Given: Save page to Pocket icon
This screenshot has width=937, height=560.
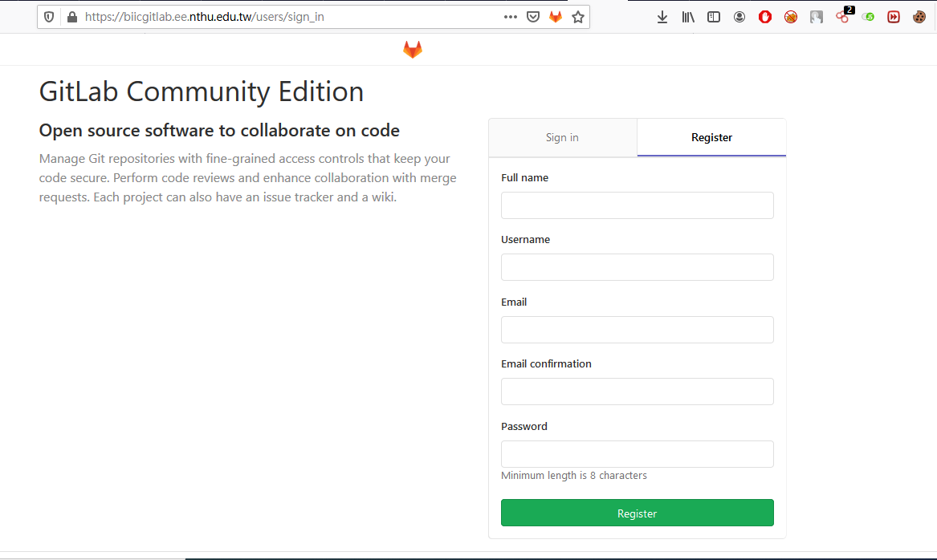Looking at the screenshot, I should (533, 17).
